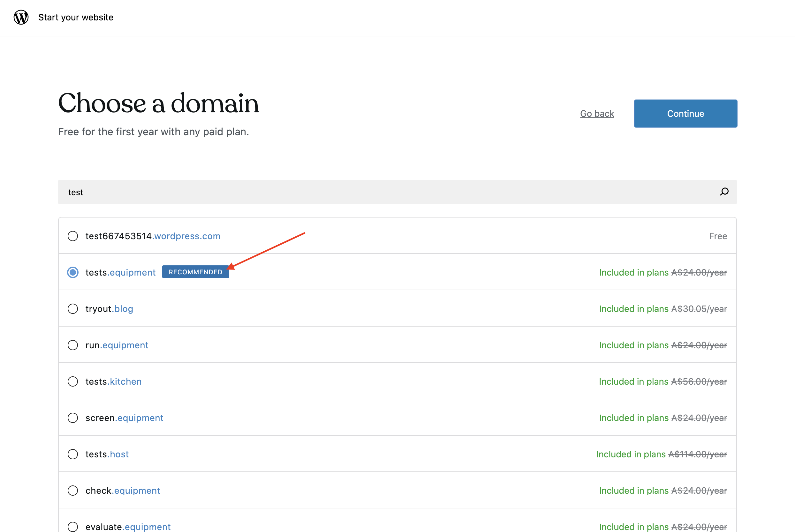Viewport: 795px width, 532px height.
Task: Click the tryout.blog A$30.05/year price text
Action: click(x=699, y=309)
